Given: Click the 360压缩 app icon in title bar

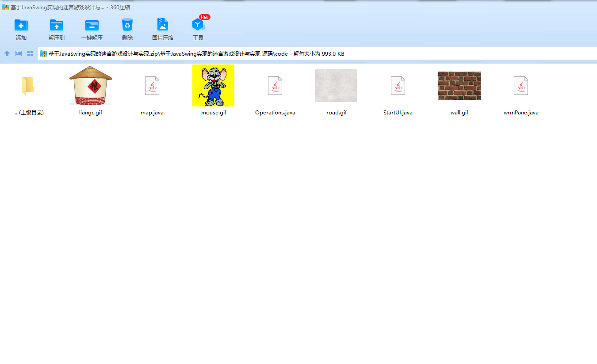Looking at the screenshot, I should (5, 8).
